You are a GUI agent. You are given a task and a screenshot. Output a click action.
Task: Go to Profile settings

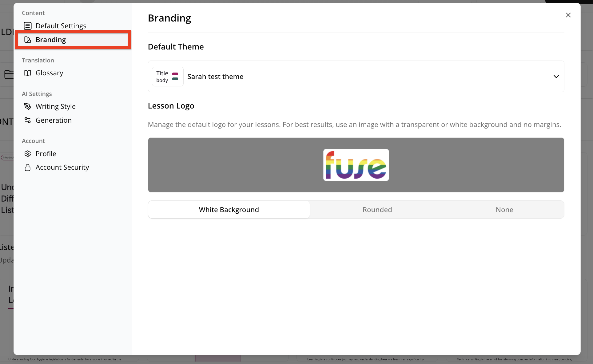tap(46, 154)
